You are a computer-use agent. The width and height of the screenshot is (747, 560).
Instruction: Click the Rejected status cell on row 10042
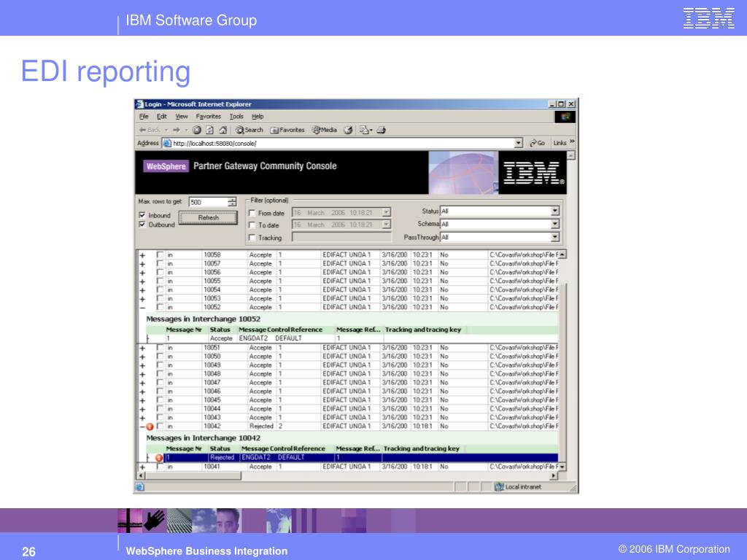[x=261, y=426]
